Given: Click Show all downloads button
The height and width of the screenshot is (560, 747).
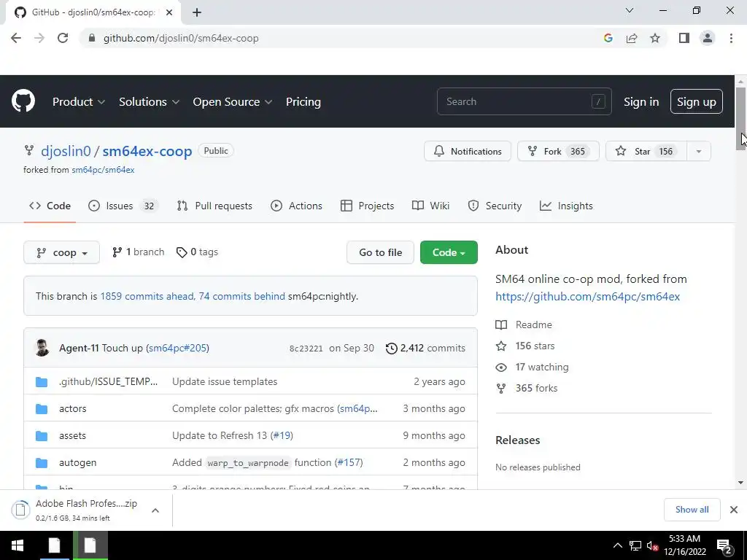Looking at the screenshot, I should [x=692, y=510].
